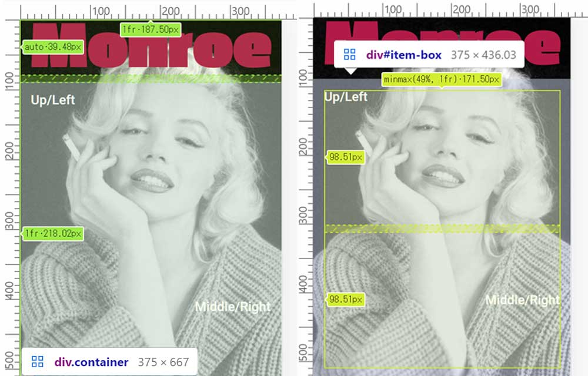Click 'Up/Left' text in right preview
Image resolution: width=588 pixels, height=376 pixels.
click(x=346, y=97)
